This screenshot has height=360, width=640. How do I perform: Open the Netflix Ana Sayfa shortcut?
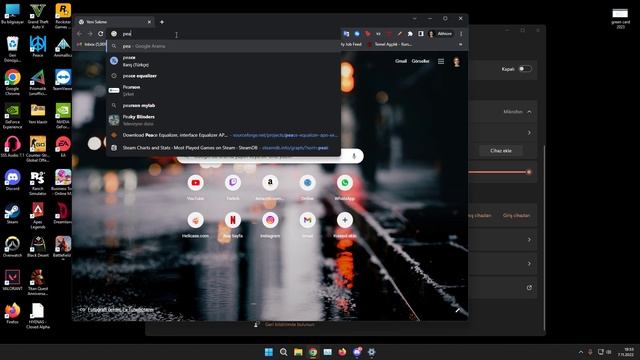point(233,224)
